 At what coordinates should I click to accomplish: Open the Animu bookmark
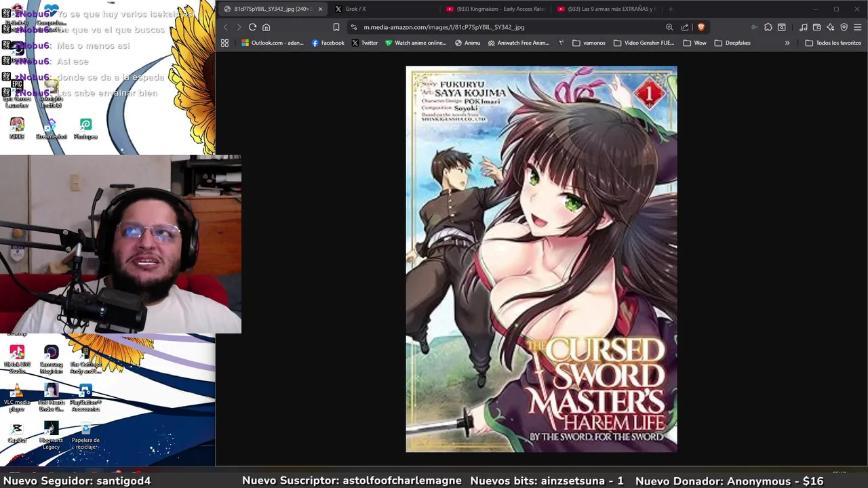click(x=467, y=43)
